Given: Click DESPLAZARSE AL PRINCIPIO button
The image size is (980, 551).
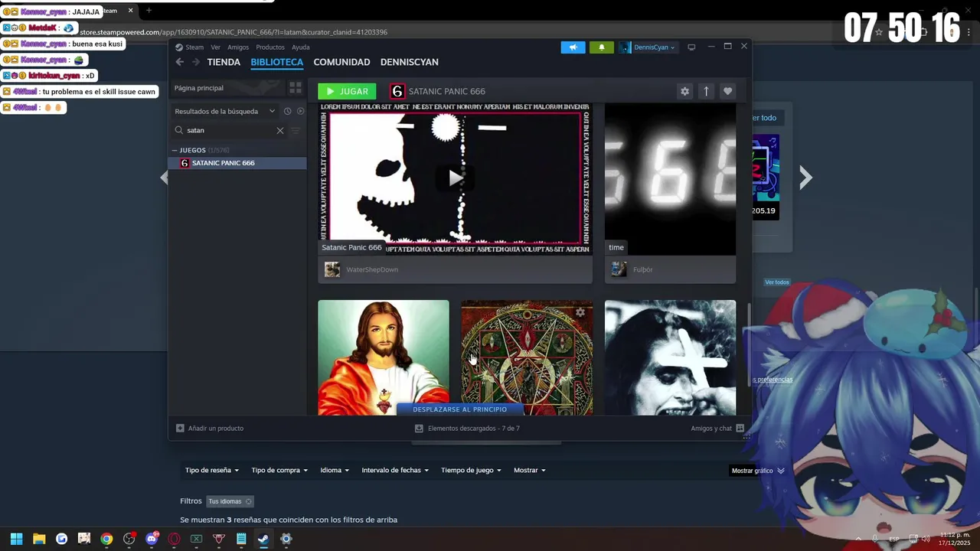Looking at the screenshot, I should click(x=459, y=409).
